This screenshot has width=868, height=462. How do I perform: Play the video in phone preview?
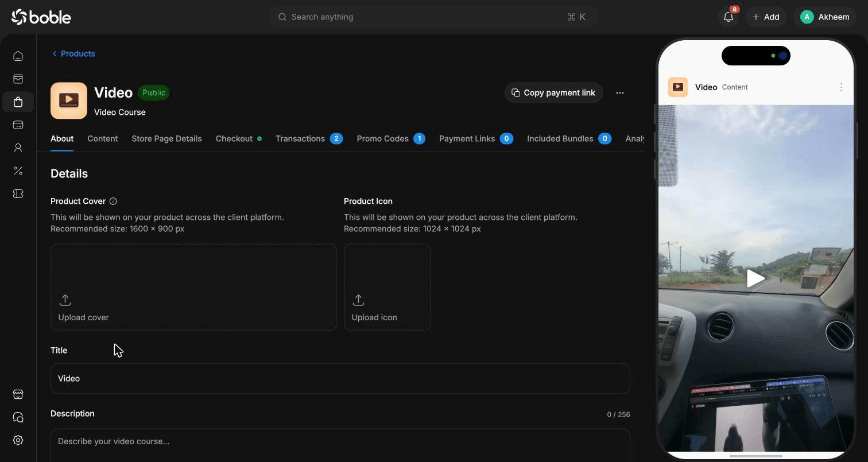coord(755,278)
